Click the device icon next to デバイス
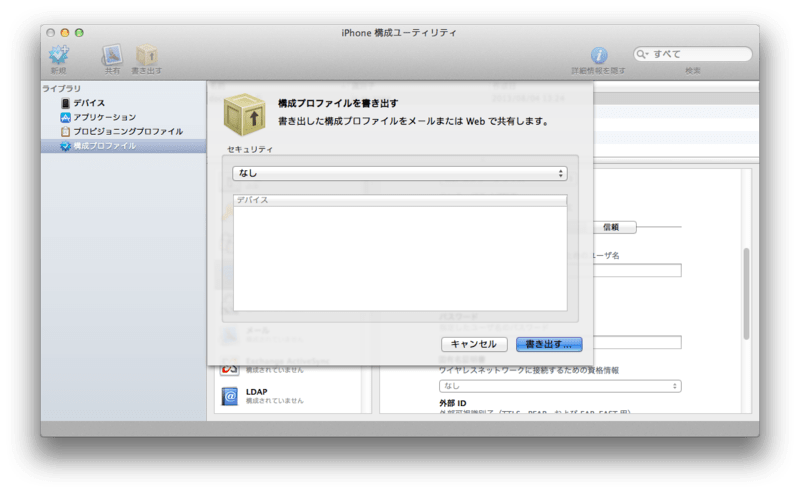Viewport: 800px width, 493px height. pos(65,103)
